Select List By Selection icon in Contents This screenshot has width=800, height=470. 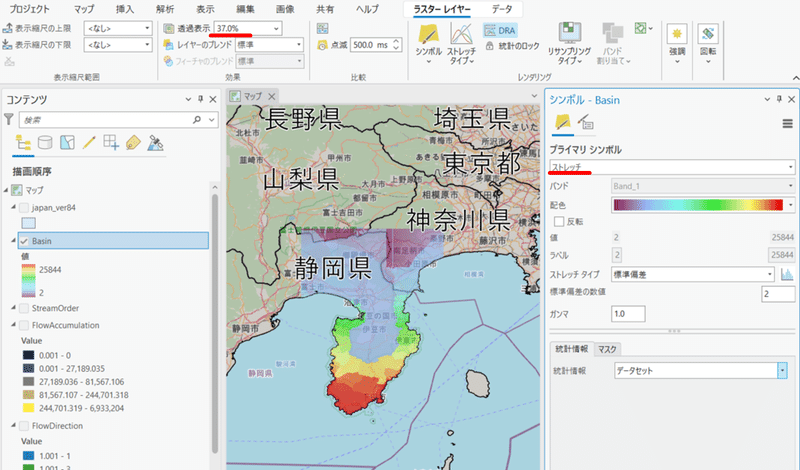click(x=67, y=142)
